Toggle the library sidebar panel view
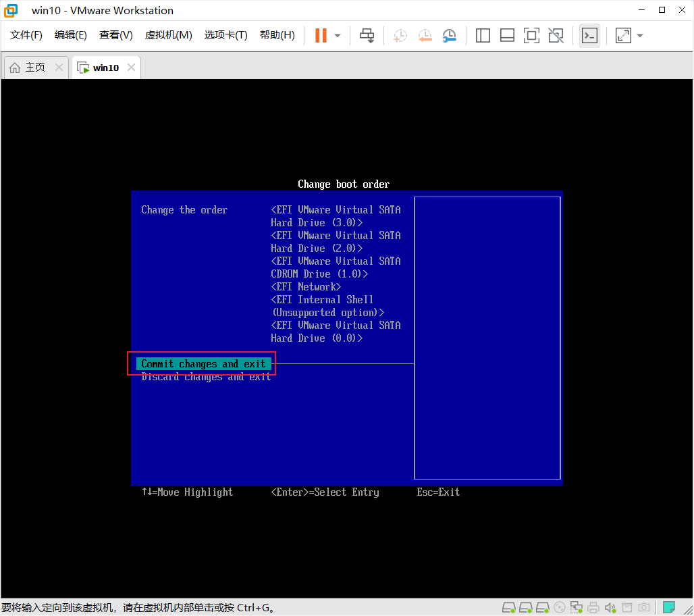Screen dimensions: 694x616 coord(483,35)
